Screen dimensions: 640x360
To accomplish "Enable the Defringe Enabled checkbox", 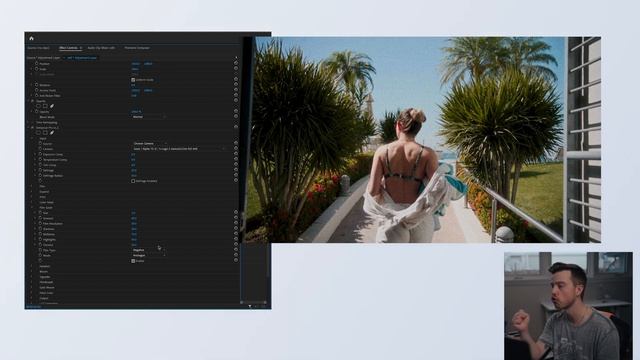I will pos(133,181).
